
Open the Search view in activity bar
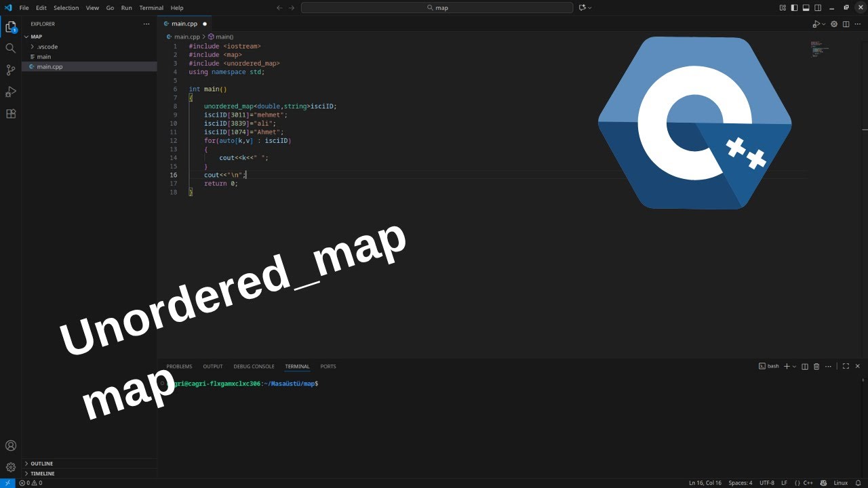pos(11,48)
